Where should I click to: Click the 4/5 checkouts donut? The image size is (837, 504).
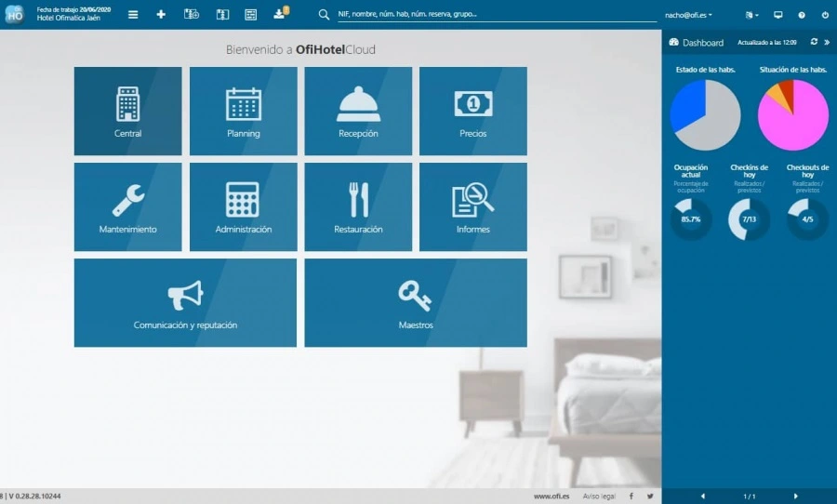(807, 219)
